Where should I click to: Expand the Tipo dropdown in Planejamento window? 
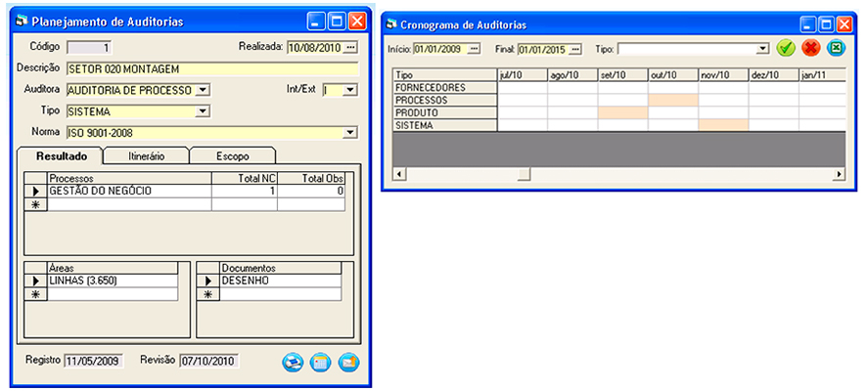[x=204, y=111]
